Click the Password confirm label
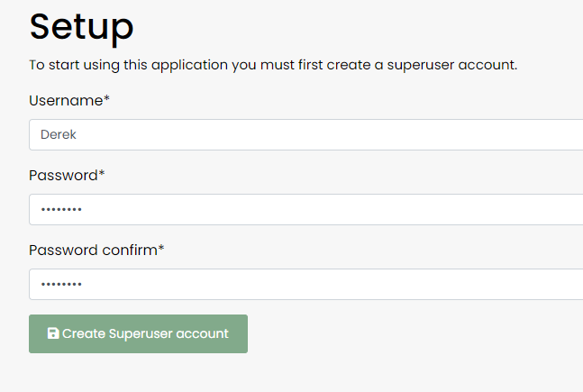Screen dimensions: 583x392 pyautogui.click(x=93, y=250)
